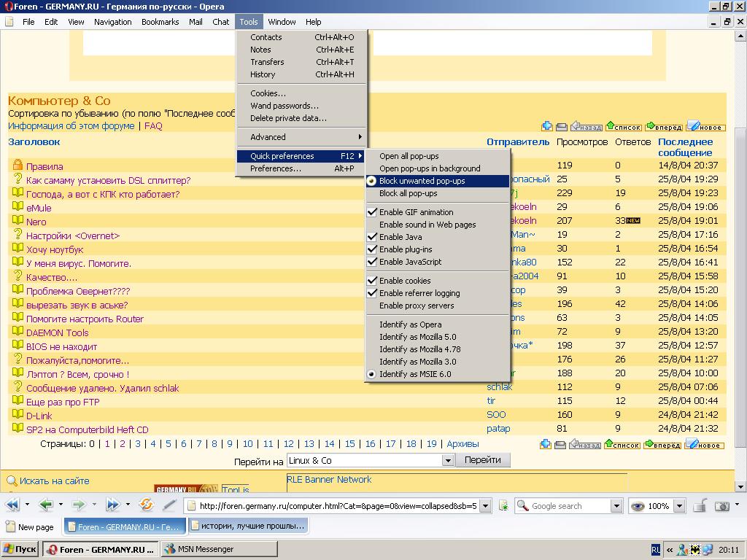Viewport: 747px width, 560px height.
Task: Click the 'назад' arrow button above the thread table
Action: (x=586, y=126)
